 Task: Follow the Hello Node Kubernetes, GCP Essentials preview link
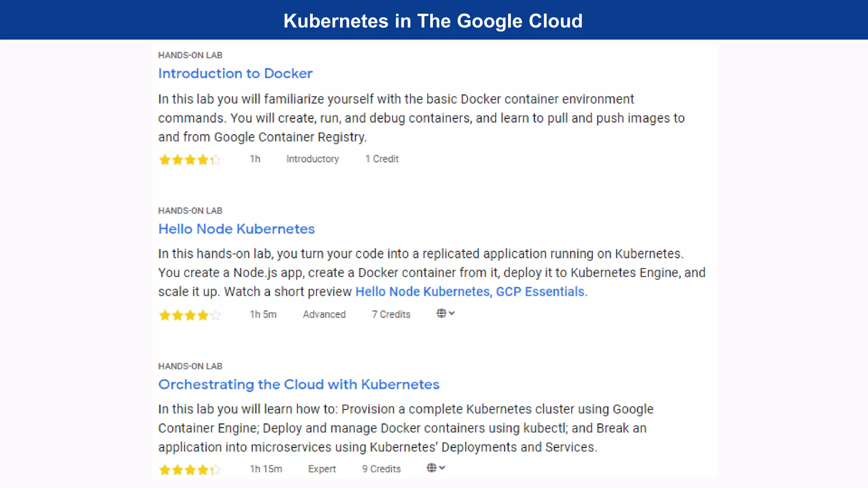coord(470,291)
